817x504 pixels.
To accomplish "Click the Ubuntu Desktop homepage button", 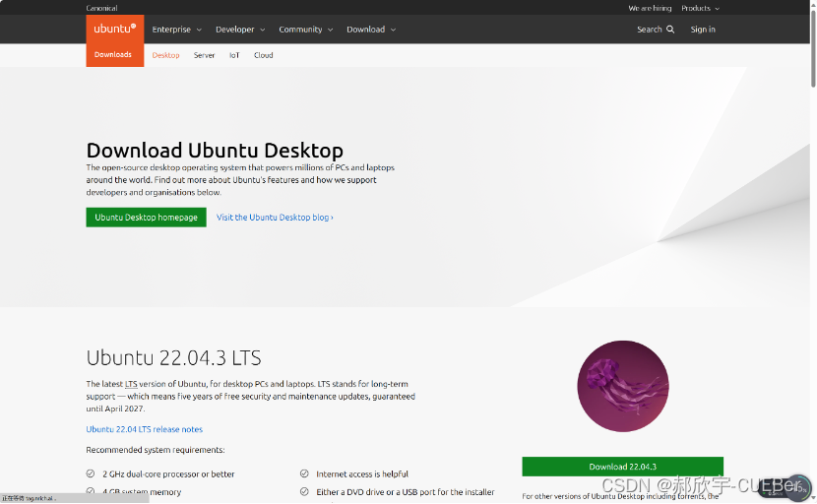I will point(146,218).
